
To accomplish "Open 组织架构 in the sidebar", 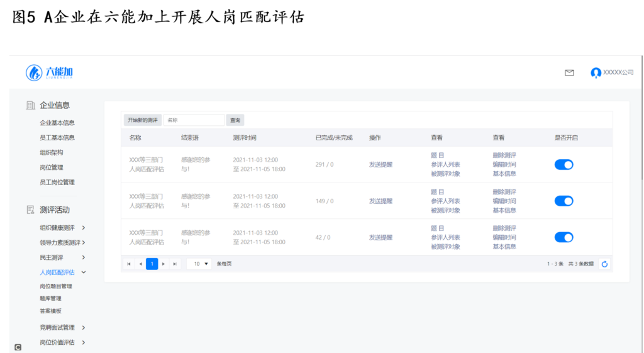I will 52,152.
